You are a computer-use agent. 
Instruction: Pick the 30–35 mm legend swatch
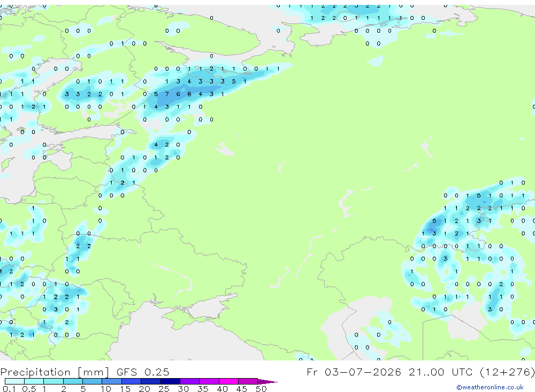coord(190,381)
